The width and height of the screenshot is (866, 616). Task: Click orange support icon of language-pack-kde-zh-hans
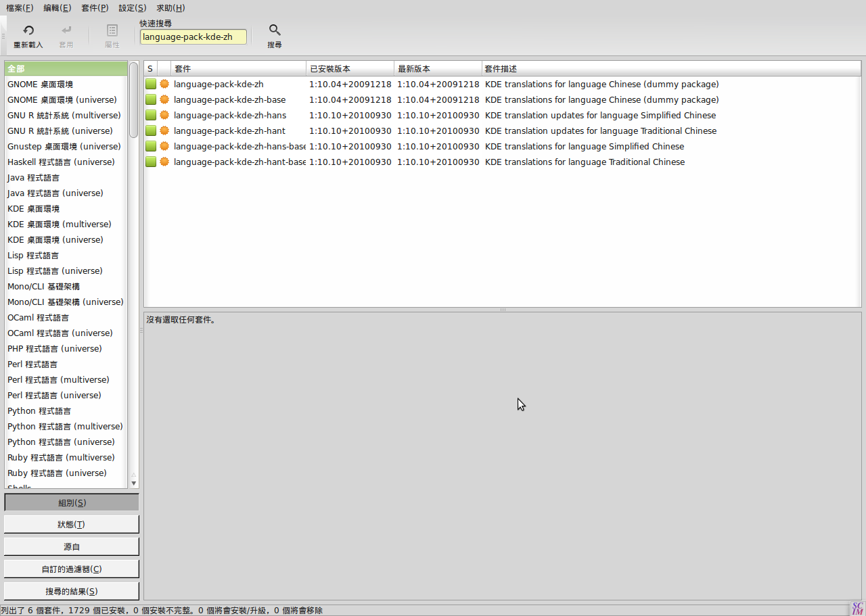coord(164,116)
